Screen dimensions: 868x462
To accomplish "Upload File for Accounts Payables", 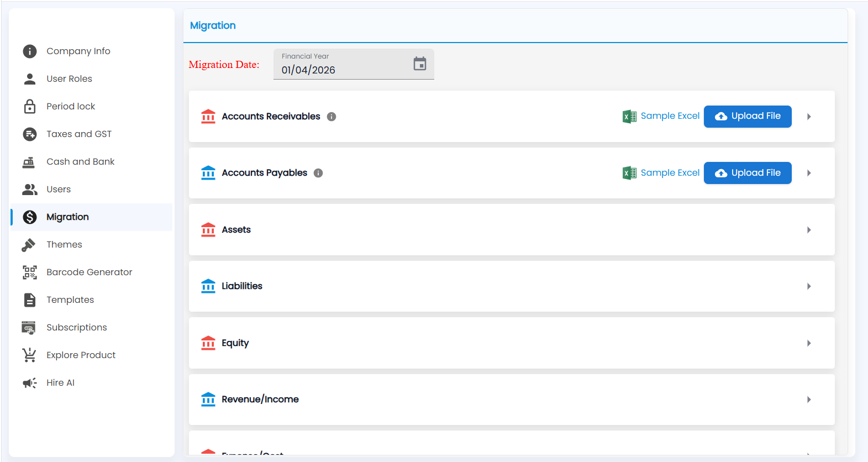I will (x=748, y=173).
